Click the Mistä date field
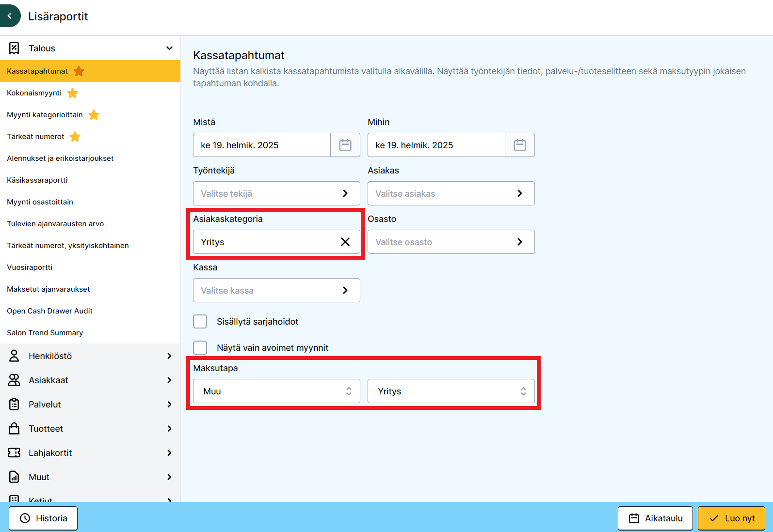This screenshot has height=532, width=773. pyautogui.click(x=262, y=145)
